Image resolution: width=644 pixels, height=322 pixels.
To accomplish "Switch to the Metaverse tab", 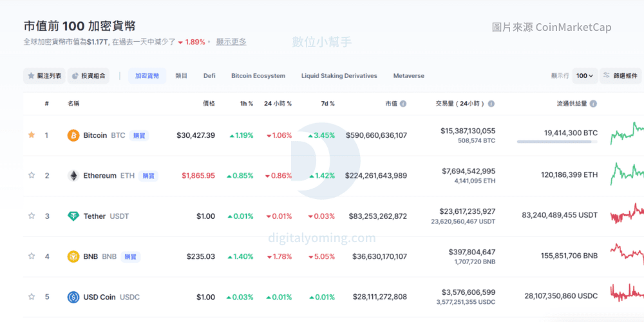I will point(409,76).
